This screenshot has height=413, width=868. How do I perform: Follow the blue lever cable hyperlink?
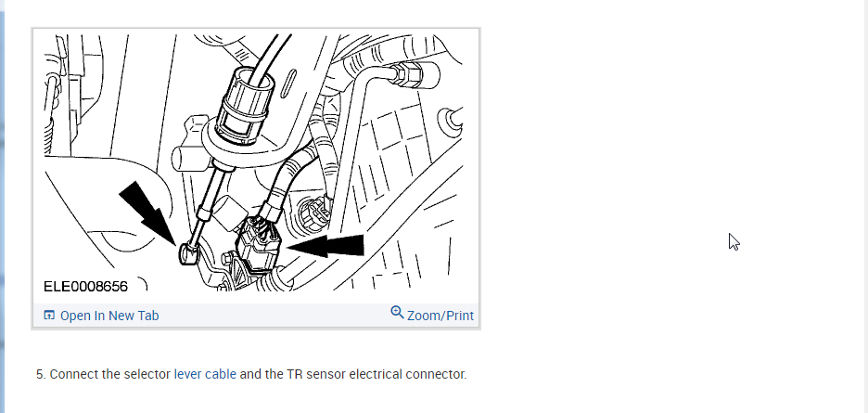[205, 374]
